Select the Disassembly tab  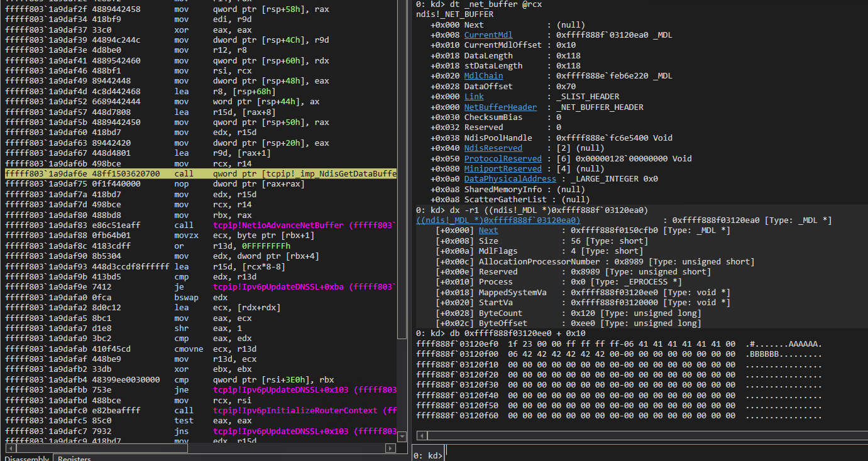click(26, 458)
